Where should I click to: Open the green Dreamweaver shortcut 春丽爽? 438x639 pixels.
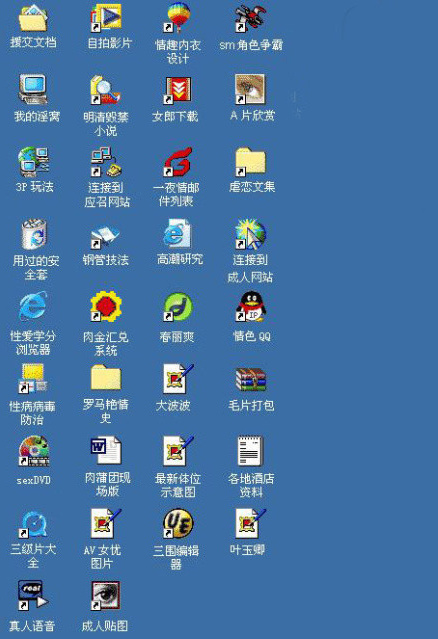(x=178, y=306)
